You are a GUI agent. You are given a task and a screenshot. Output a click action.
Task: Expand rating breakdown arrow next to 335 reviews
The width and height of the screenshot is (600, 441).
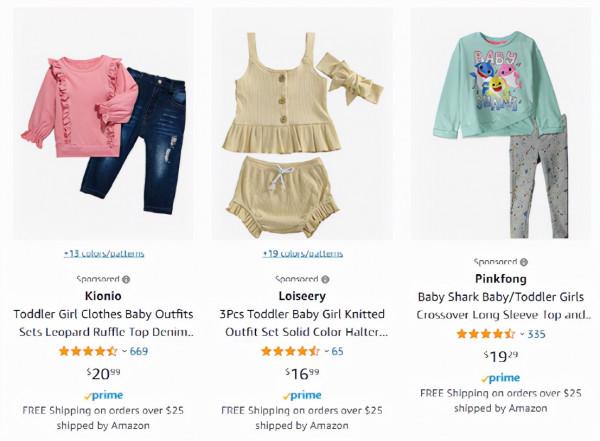click(x=521, y=334)
